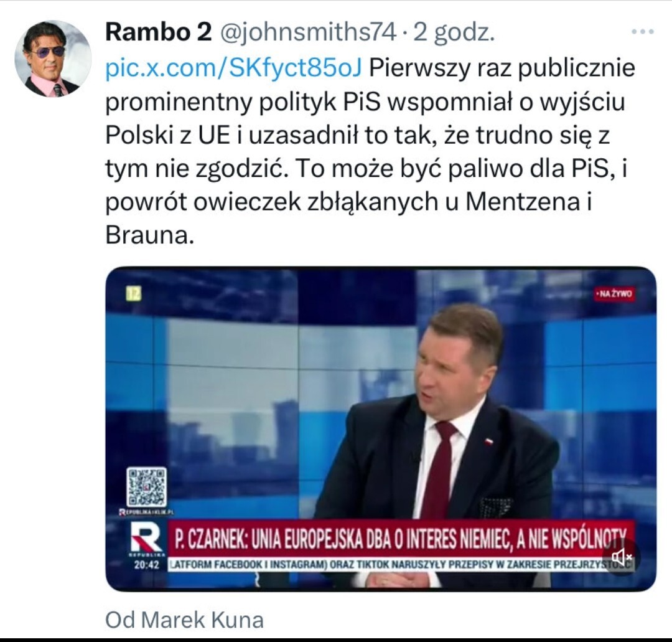Select the red P. CZARNEK headline banner
Image resolution: width=672 pixels, height=642 pixels.
401,538
